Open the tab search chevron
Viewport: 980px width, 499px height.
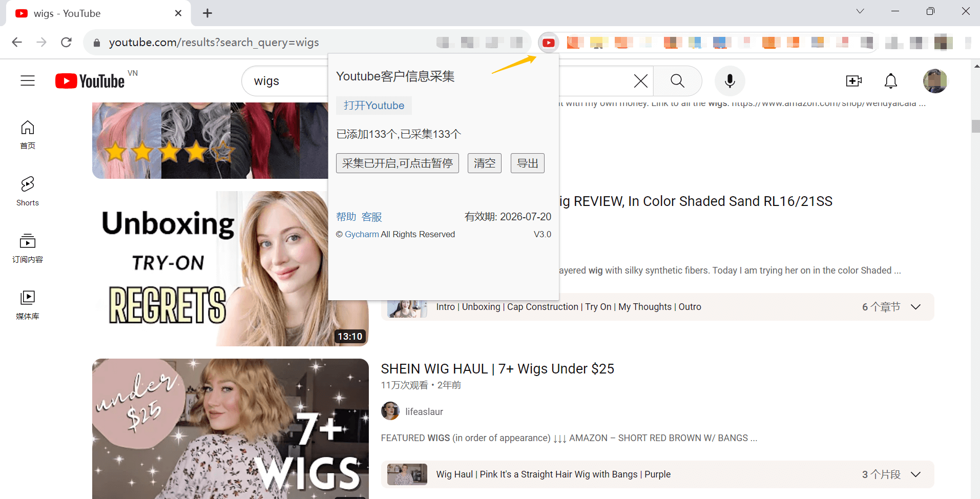[x=860, y=11]
